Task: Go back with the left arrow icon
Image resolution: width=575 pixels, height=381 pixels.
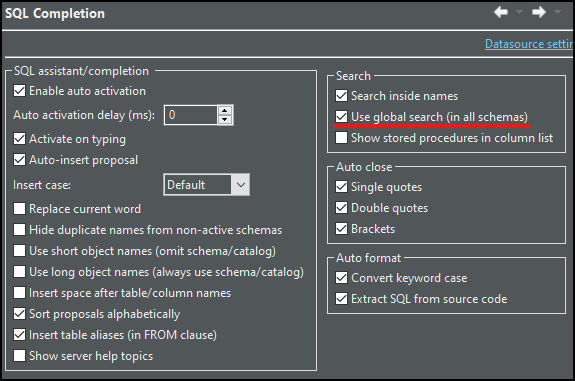Action: pos(501,12)
